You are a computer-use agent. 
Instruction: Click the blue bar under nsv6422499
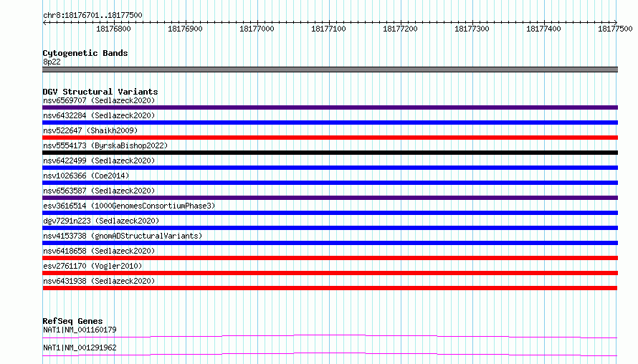point(330,168)
